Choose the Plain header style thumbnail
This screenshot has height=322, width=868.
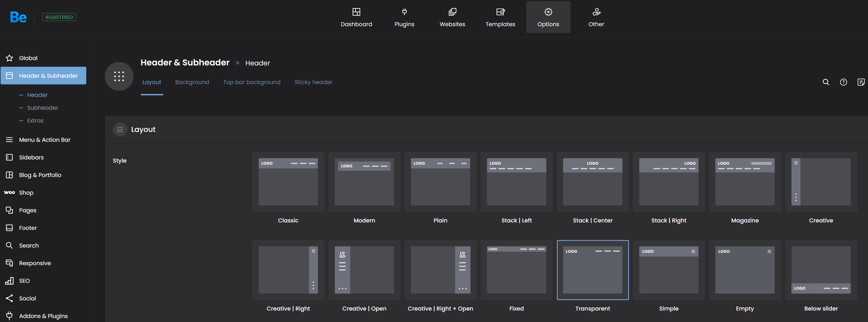[440, 182]
